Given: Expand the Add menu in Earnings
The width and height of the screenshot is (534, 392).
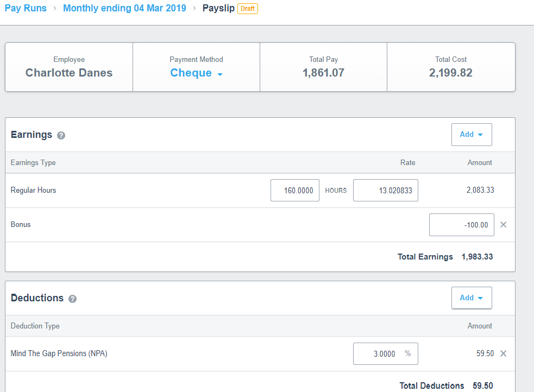Looking at the screenshot, I should [x=471, y=135].
